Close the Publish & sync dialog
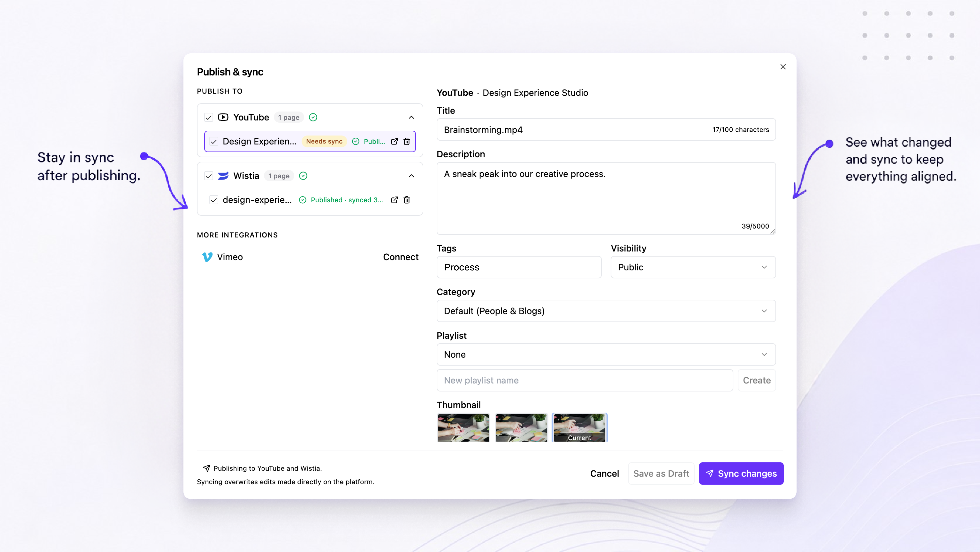Screen dimensions: 980x552 pos(783,67)
